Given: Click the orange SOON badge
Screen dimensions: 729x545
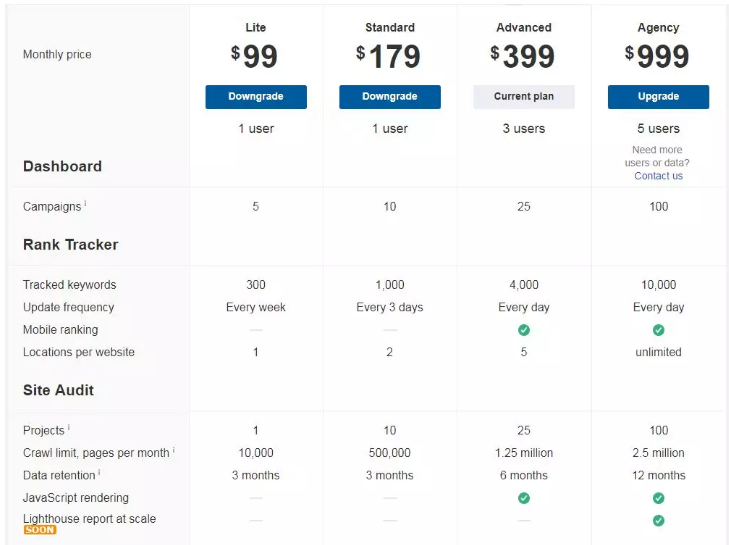Looking at the screenshot, I should [40, 529].
